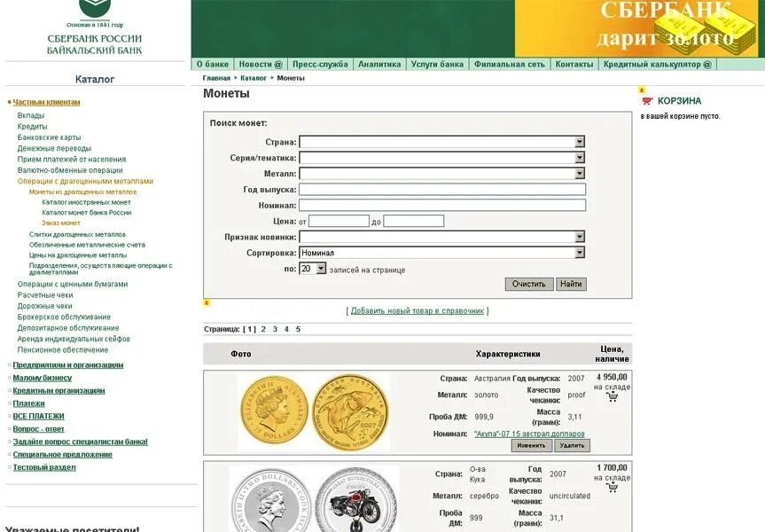765x532 pixels.
Task: Click Удалить for the Australia gold coin
Action: click(572, 445)
